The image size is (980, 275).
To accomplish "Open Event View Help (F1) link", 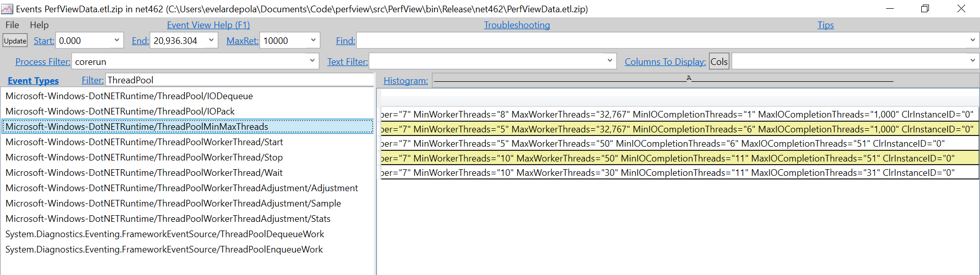I will tap(208, 25).
